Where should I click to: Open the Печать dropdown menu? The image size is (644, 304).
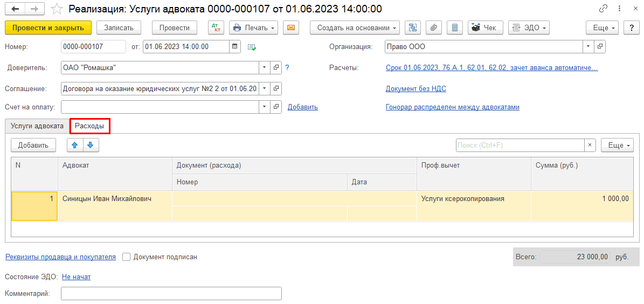coord(253,27)
